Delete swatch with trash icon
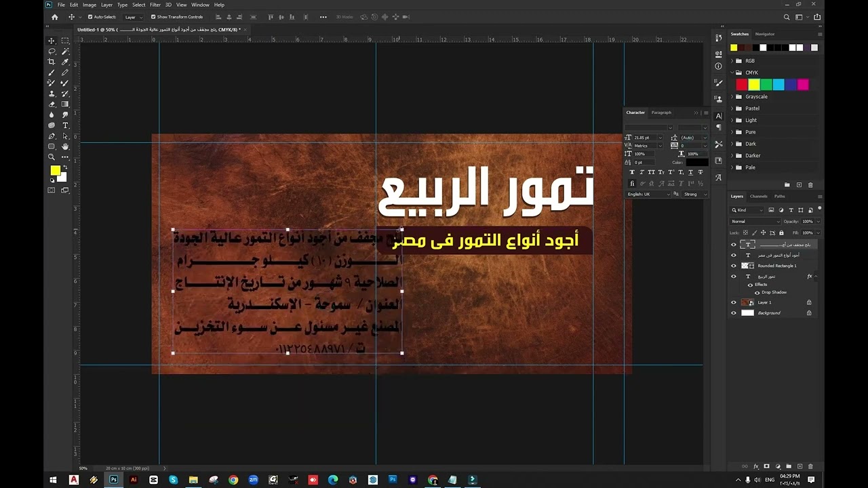The width and height of the screenshot is (868, 488). (x=810, y=184)
